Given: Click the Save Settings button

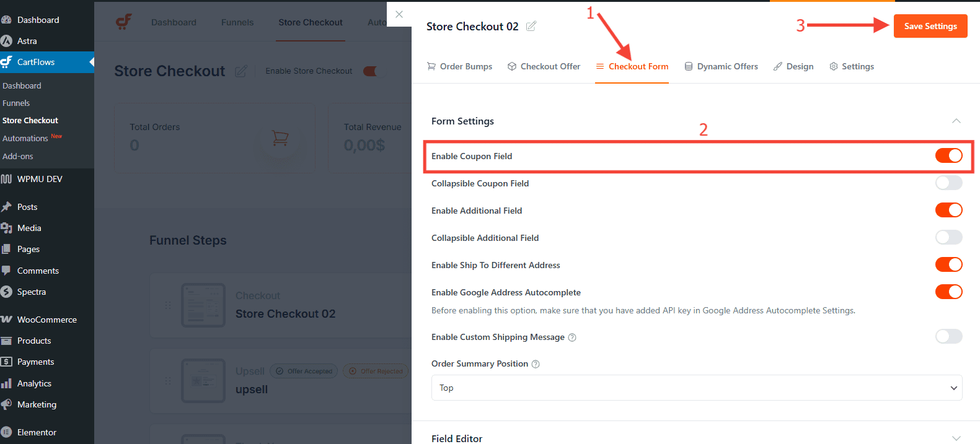Looking at the screenshot, I should click(930, 26).
